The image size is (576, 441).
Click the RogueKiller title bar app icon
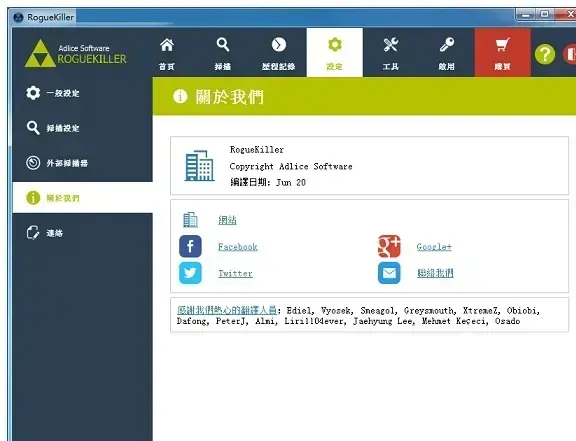click(x=18, y=17)
